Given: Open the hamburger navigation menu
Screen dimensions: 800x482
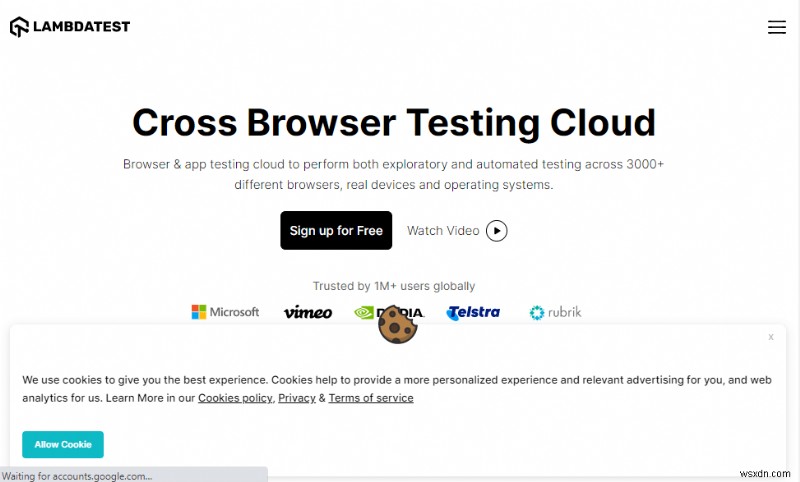Looking at the screenshot, I should 776,27.
